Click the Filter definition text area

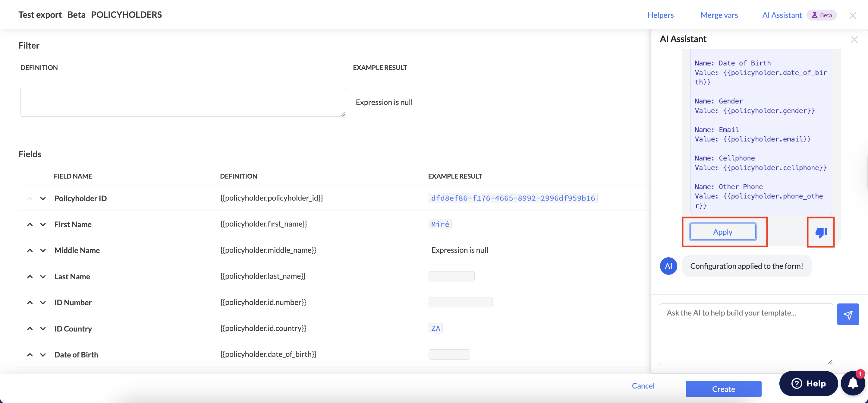183,102
